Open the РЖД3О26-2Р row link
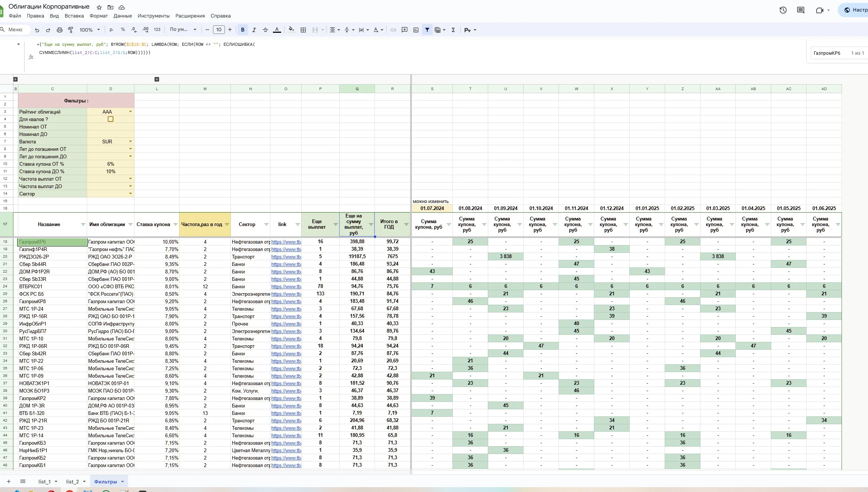 pyautogui.click(x=286, y=257)
